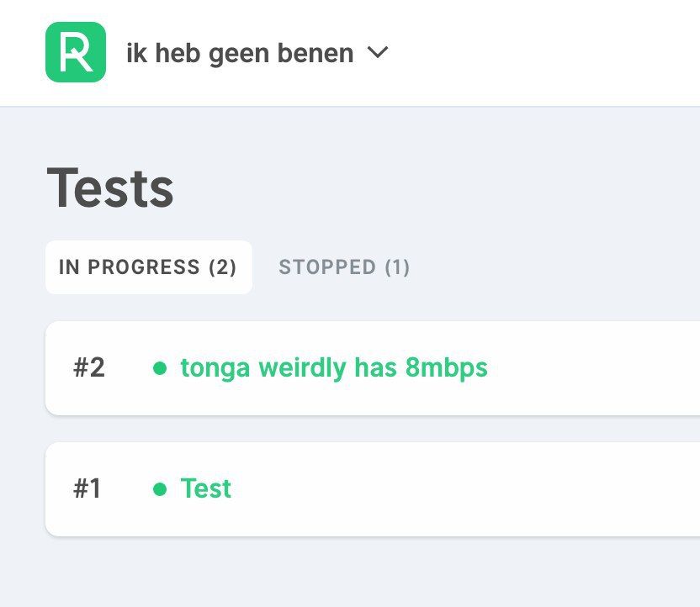
Task: Open the "ik heb geen benen" workspace switcher
Action: (240, 53)
